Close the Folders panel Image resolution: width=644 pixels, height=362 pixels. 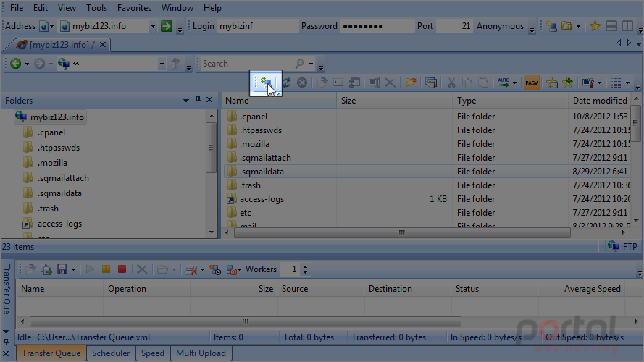[x=209, y=100]
